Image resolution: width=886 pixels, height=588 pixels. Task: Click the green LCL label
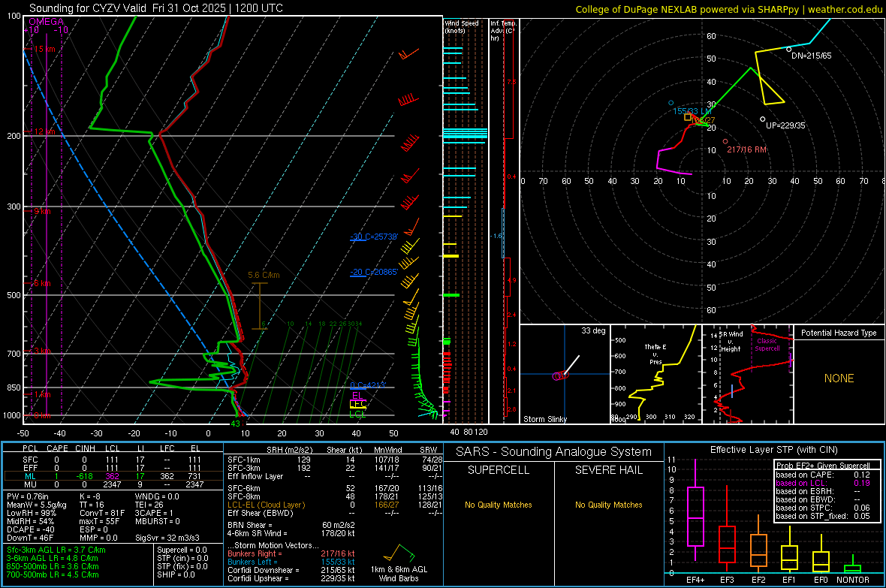(357, 415)
